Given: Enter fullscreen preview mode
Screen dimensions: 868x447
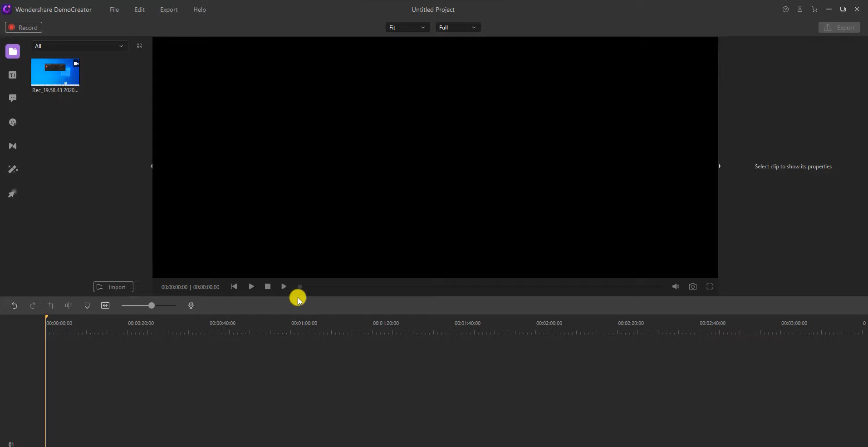Looking at the screenshot, I should pyautogui.click(x=710, y=286).
